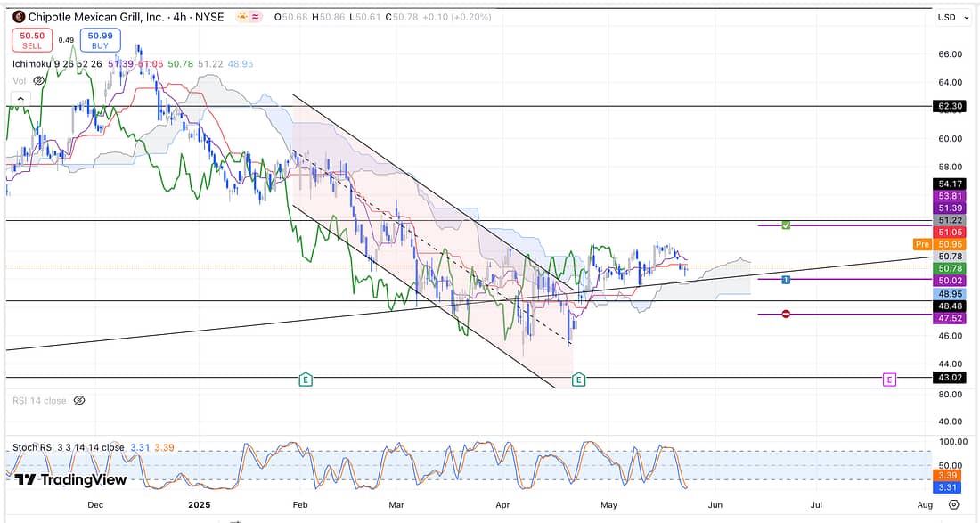Click the Jul label on the time axis
Viewport: 980px width, 523px height.
816,504
